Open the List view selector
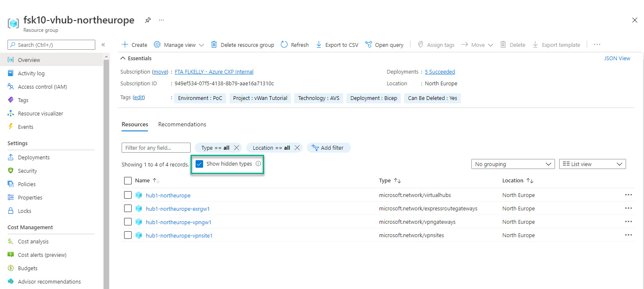Viewport: 644px width, 289px height. point(592,164)
